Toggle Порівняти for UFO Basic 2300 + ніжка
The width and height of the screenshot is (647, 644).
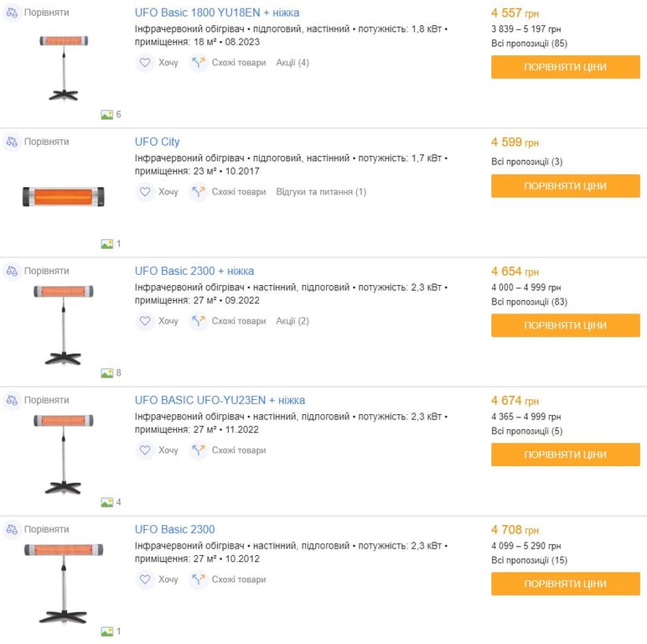(46, 271)
